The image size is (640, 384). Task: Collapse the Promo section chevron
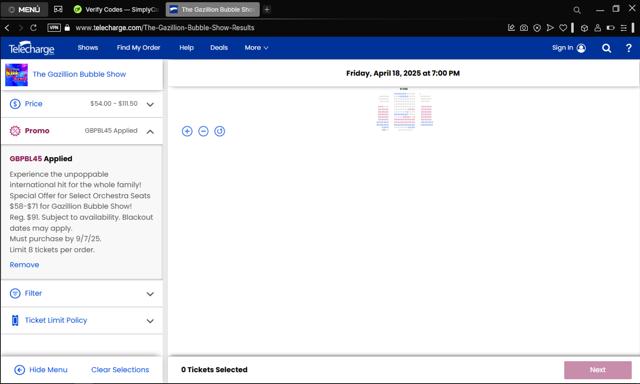[150, 131]
